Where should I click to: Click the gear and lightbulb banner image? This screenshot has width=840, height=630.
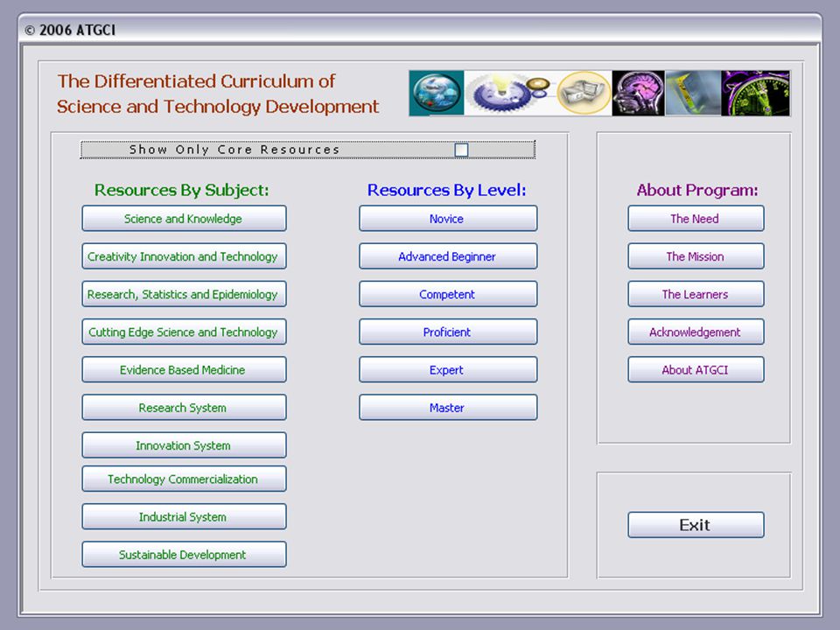tap(509, 94)
